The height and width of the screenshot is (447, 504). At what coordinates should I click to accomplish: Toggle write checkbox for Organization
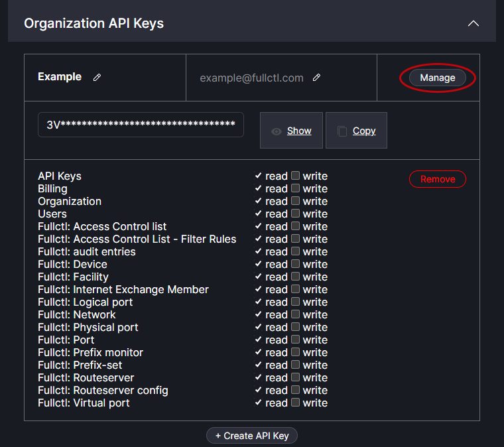pos(296,201)
